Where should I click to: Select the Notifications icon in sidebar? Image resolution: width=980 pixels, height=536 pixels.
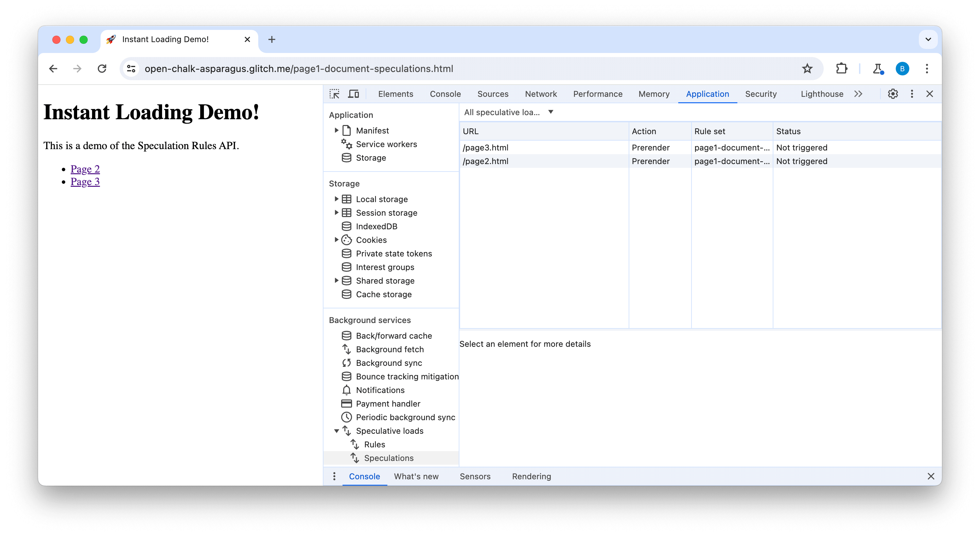(x=347, y=390)
